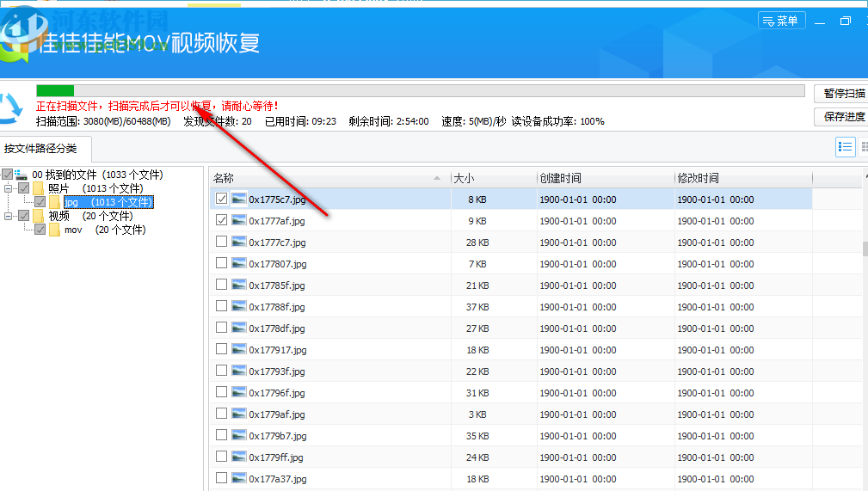Click the 28 KB size cell
The image size is (868, 491).
[477, 242]
